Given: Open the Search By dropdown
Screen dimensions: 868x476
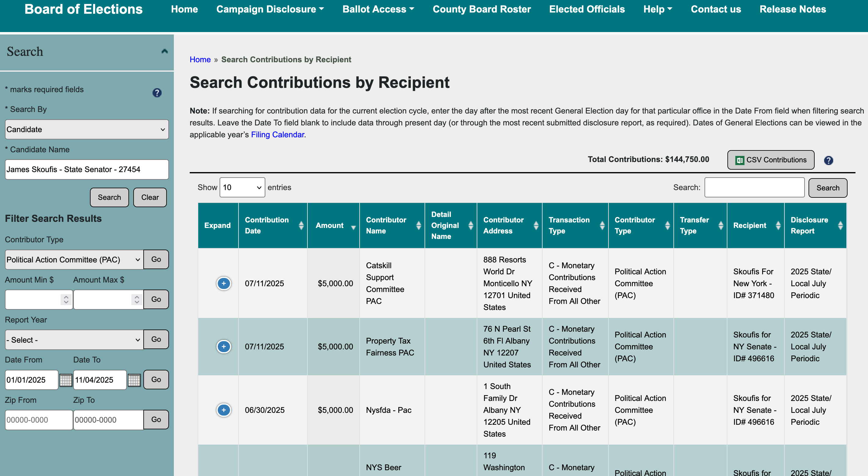Looking at the screenshot, I should (x=87, y=129).
